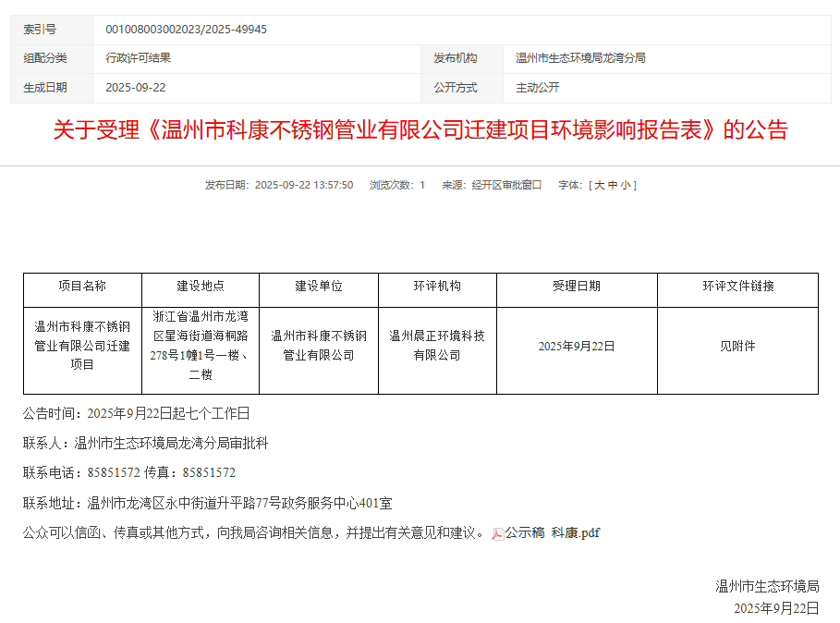
Task: Click the 温州晨正环境科技有限公司 table cell
Action: coord(437,346)
